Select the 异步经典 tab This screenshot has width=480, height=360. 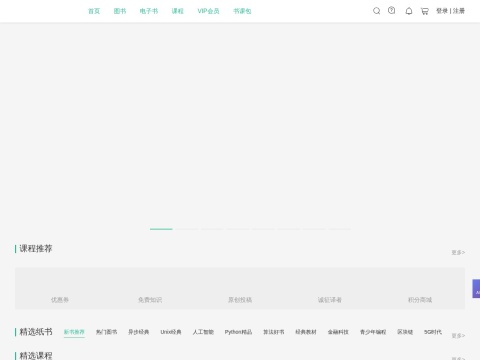coord(139,332)
